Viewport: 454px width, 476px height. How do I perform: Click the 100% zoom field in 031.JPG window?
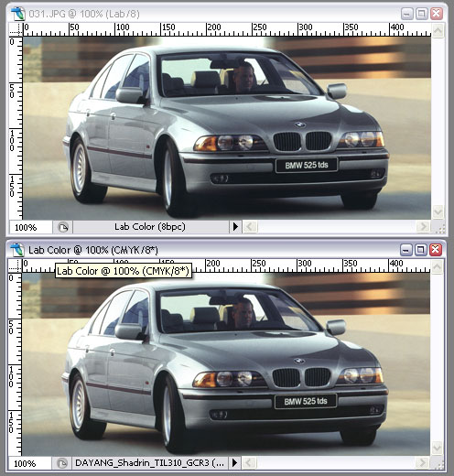[30, 227]
